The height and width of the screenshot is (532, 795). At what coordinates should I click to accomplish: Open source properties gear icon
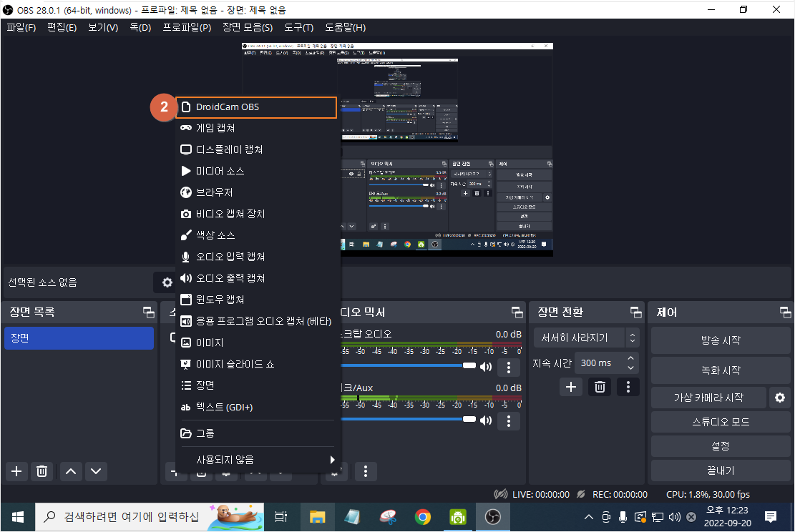pos(167,282)
